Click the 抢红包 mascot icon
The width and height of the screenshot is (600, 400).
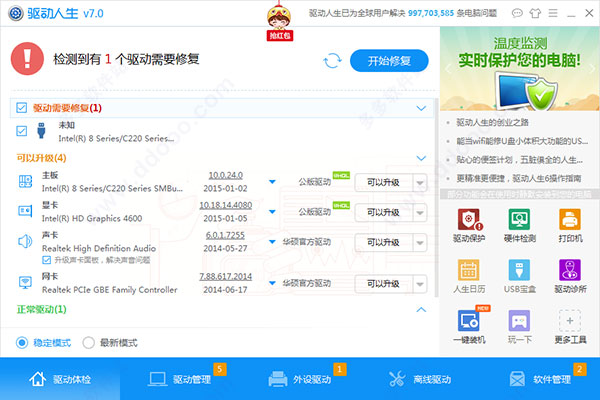[x=279, y=21]
